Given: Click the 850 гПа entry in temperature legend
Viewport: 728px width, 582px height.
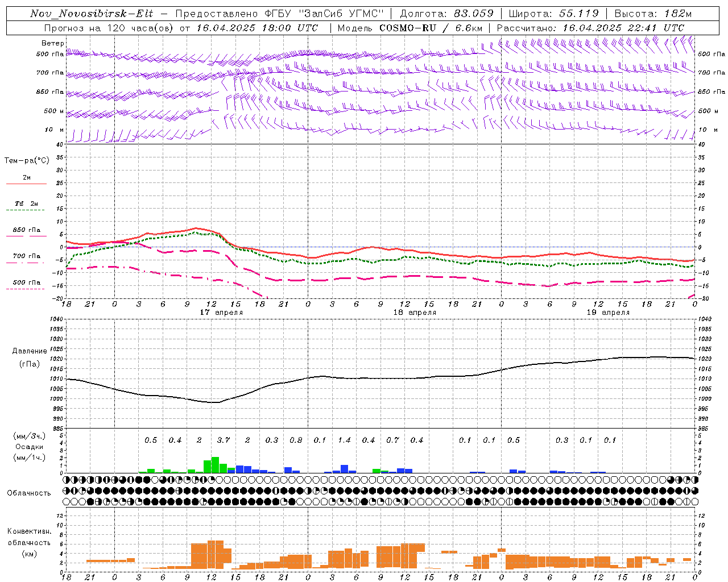Looking at the screenshot, I should pos(27,230).
